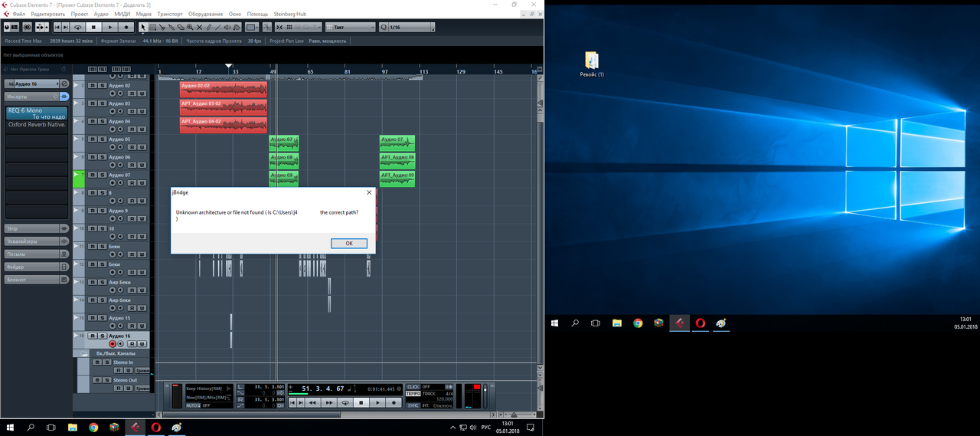Toggle the TEMPO track button
The width and height of the screenshot is (980, 436).
click(413, 394)
